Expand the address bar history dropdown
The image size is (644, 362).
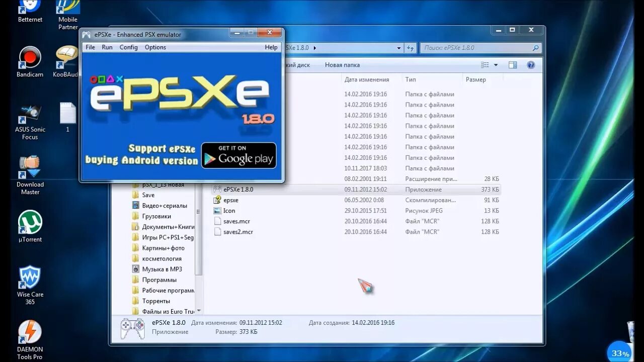coord(399,48)
